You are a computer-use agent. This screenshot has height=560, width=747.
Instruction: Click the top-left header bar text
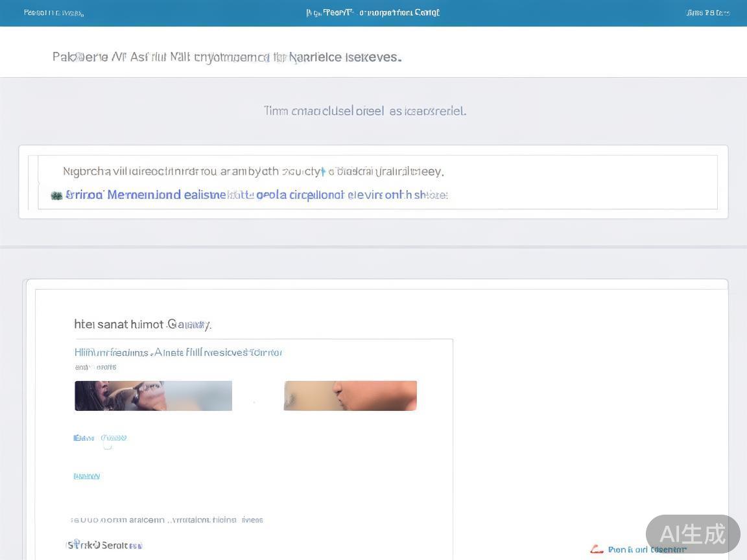(x=53, y=13)
